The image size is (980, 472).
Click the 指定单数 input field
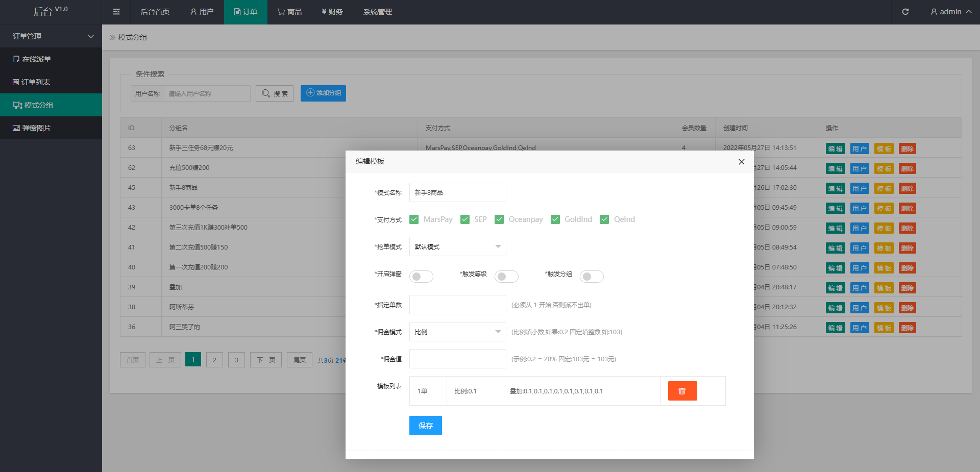click(457, 305)
